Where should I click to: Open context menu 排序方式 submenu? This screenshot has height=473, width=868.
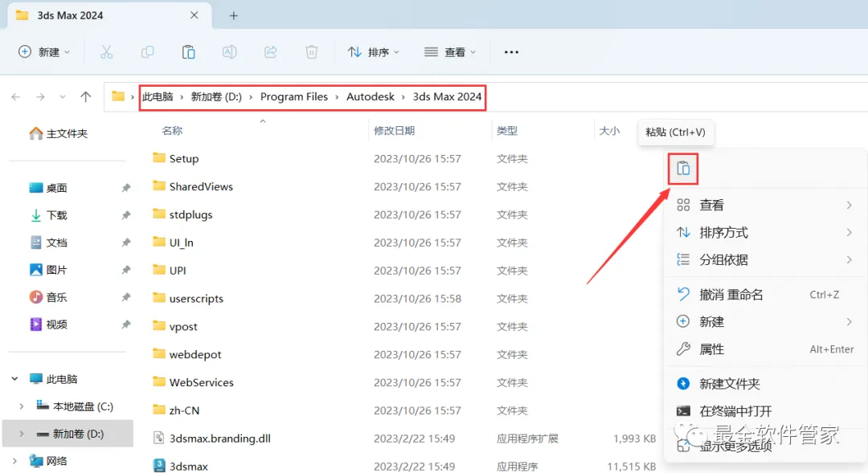coord(764,232)
